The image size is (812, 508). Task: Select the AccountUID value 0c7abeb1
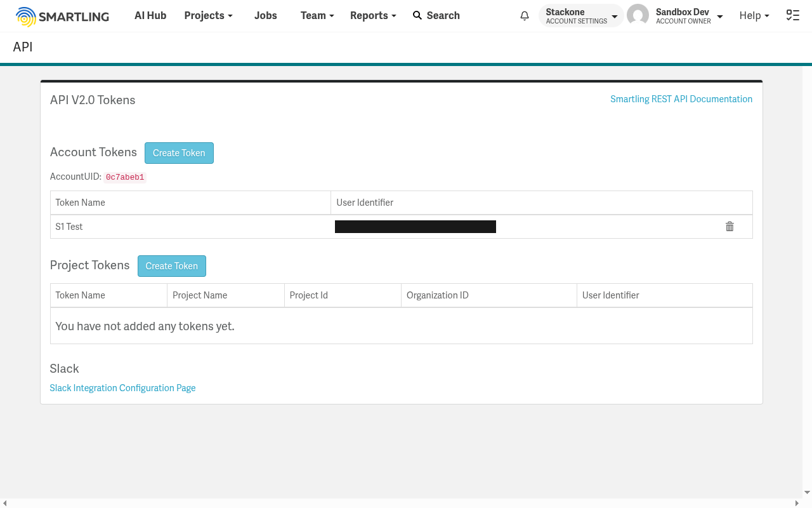pos(125,177)
